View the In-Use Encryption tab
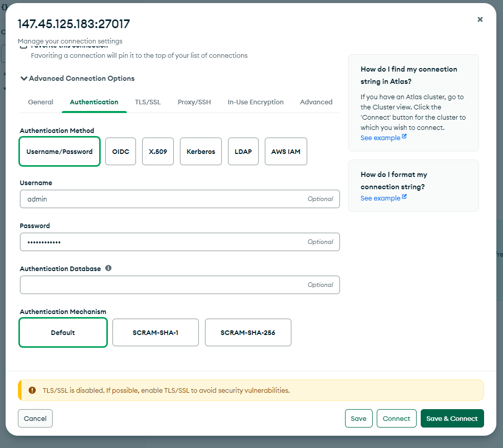Screen dimensions: 503x448 pos(256,102)
